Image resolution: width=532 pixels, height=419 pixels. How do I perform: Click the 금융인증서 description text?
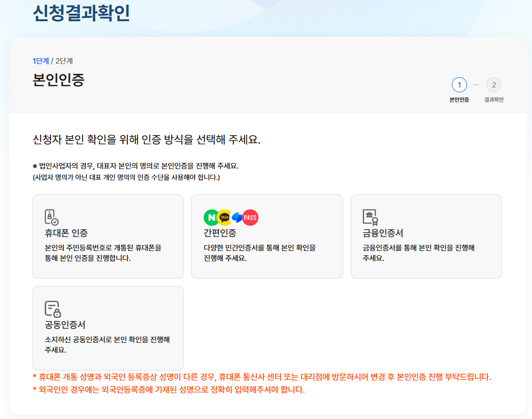419,253
